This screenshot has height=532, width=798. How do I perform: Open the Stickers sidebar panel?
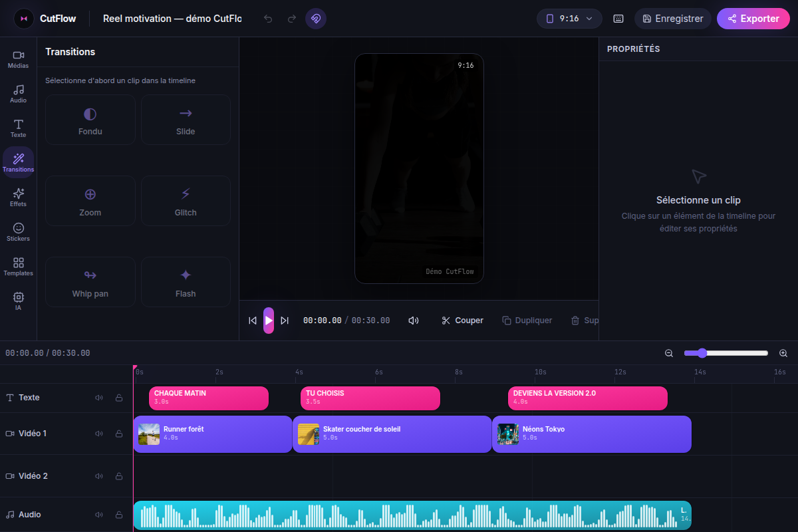18,232
